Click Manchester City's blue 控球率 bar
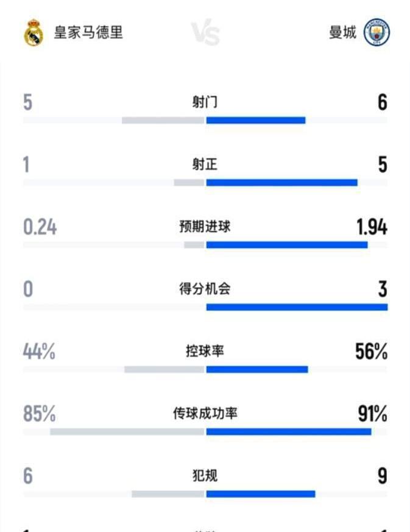The image size is (410, 532). pos(256,369)
